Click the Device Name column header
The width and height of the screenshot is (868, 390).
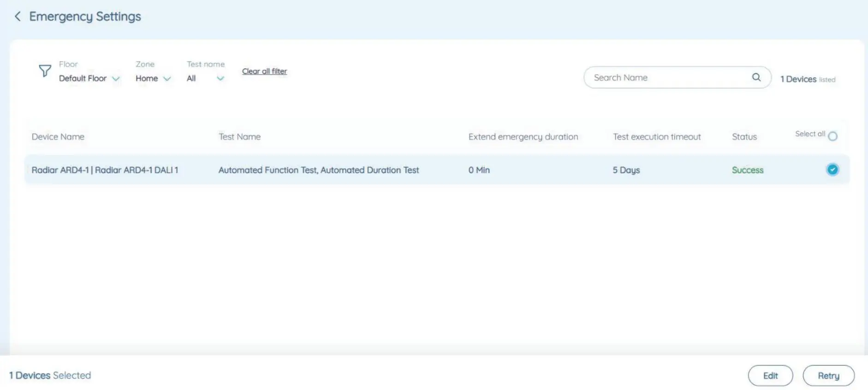pyautogui.click(x=58, y=137)
